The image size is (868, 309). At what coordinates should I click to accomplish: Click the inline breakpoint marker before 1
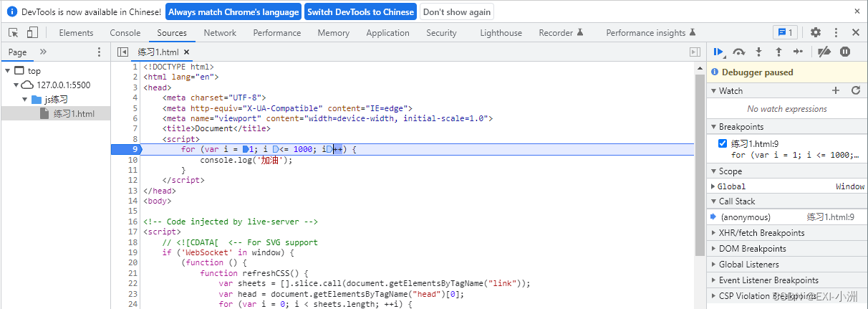tap(246, 149)
